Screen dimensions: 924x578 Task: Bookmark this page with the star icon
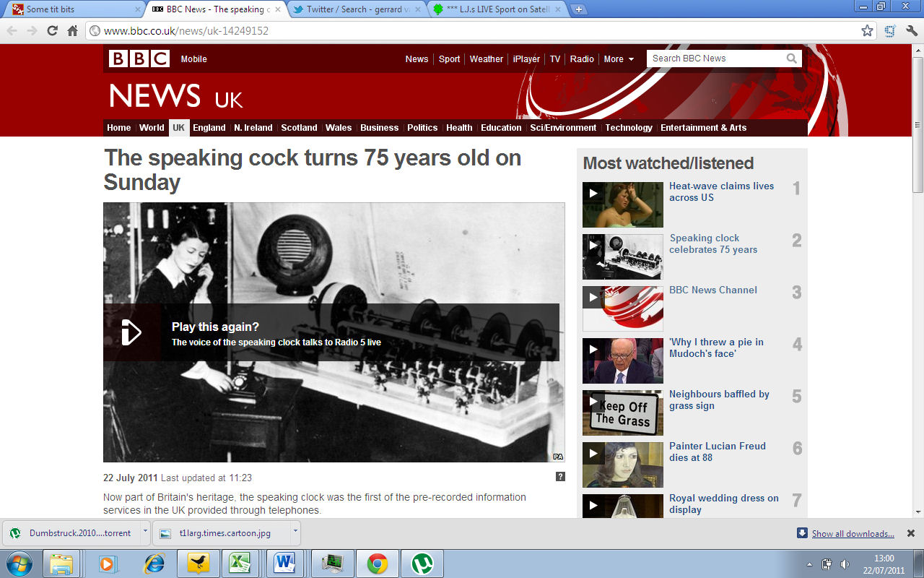(867, 31)
